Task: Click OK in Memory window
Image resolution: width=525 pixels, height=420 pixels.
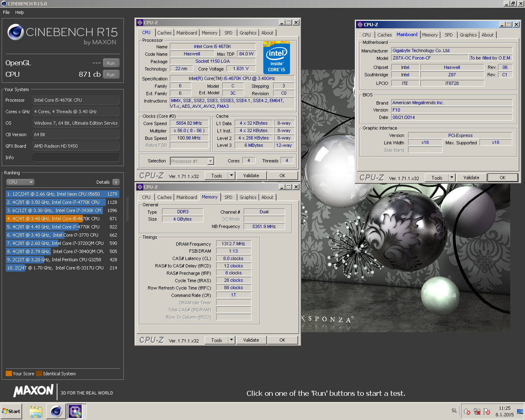Action: tap(282, 340)
